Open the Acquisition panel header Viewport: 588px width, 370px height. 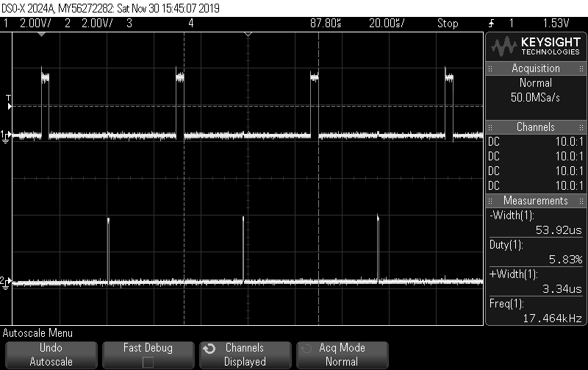pyautogui.click(x=536, y=68)
